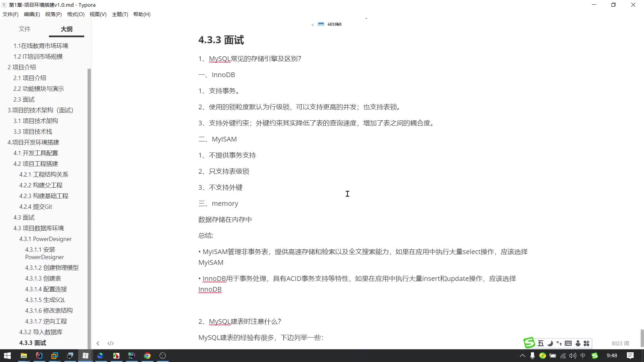This screenshot has width=644, height=362.
Task: Open OBS Studio from the taskbar
Action: tap(163, 356)
